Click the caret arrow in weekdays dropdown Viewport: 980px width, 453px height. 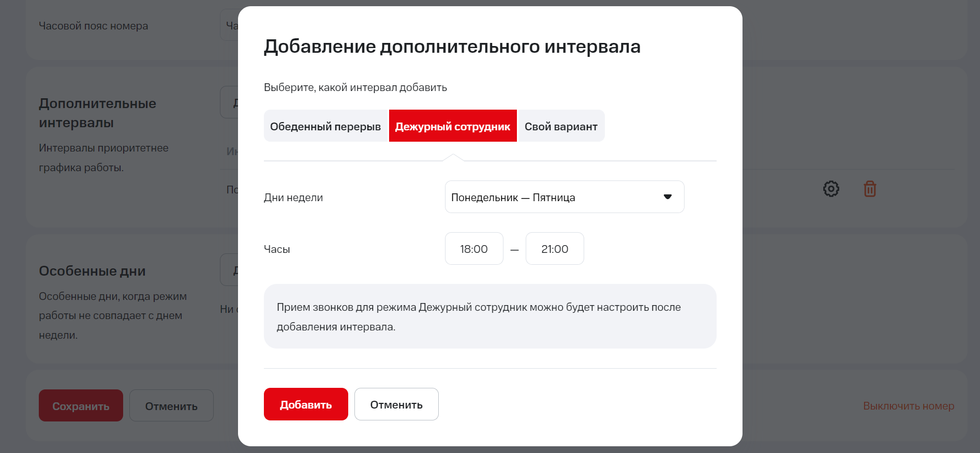pos(667,197)
